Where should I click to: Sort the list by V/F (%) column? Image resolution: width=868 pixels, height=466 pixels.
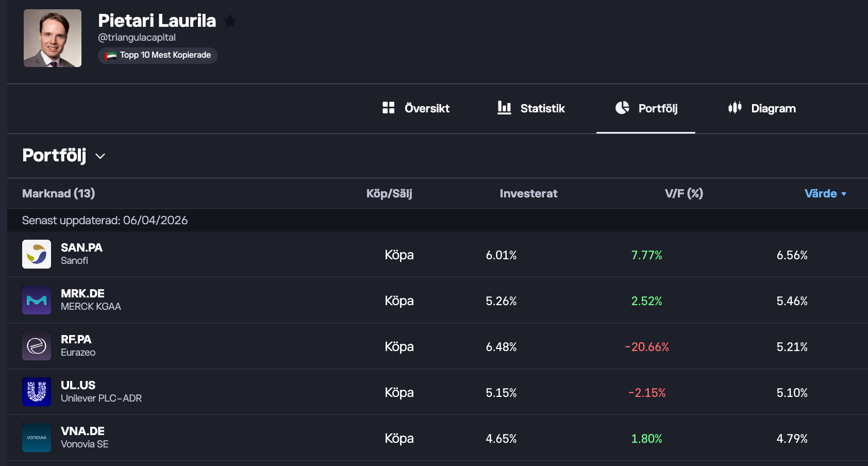tap(683, 194)
